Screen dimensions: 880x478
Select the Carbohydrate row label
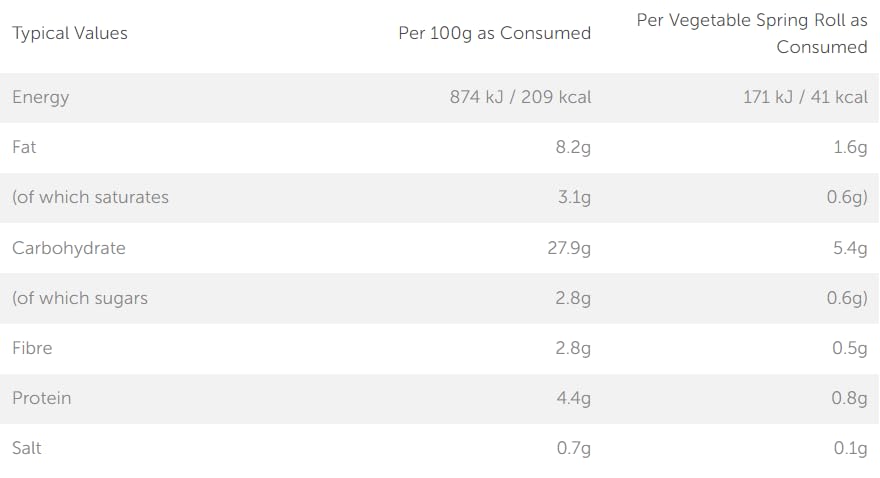(x=69, y=248)
